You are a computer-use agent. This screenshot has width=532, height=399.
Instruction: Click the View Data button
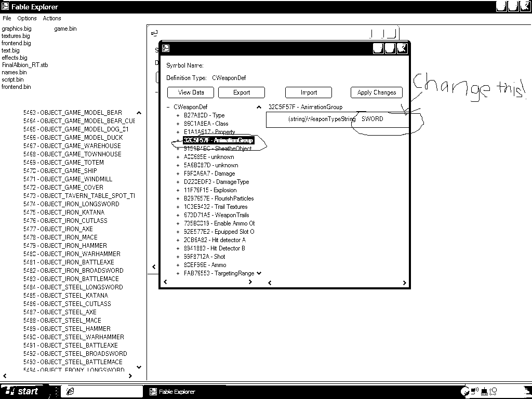pos(191,92)
